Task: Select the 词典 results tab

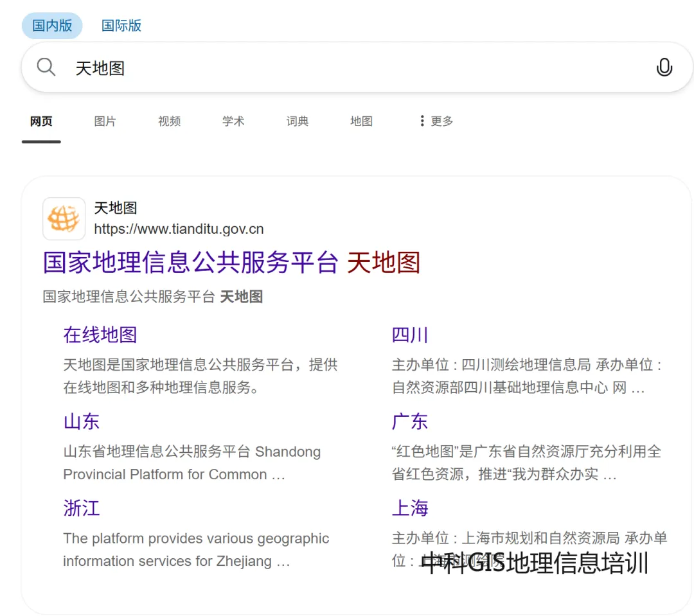Action: 298,121
